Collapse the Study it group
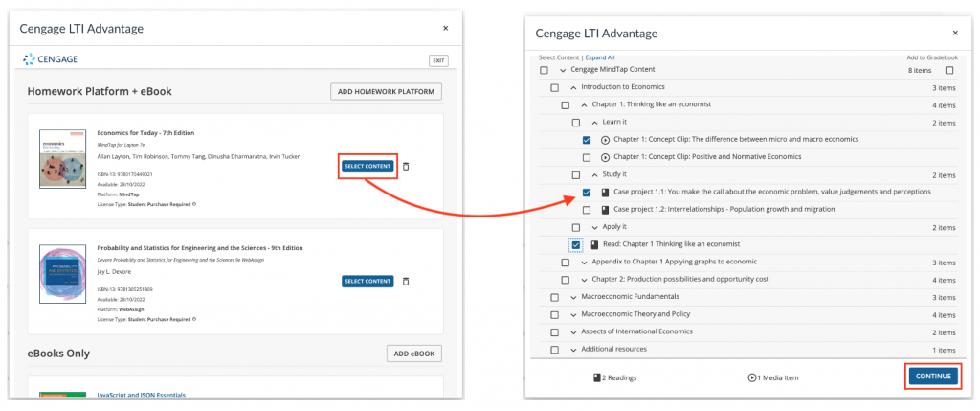Image resolution: width=980 pixels, height=411 pixels. click(594, 175)
